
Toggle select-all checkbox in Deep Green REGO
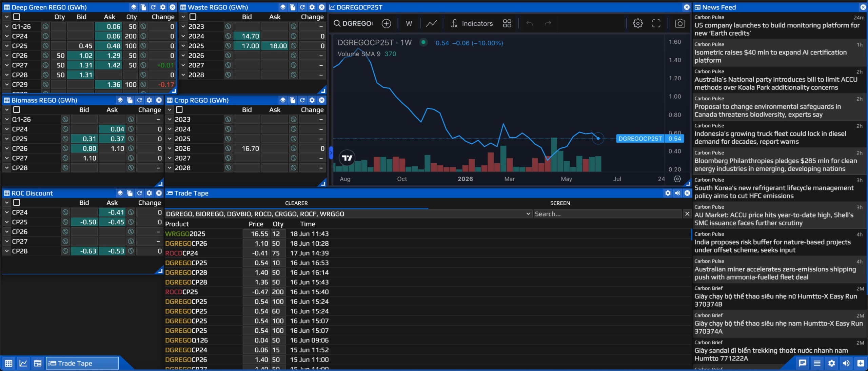pos(17,17)
